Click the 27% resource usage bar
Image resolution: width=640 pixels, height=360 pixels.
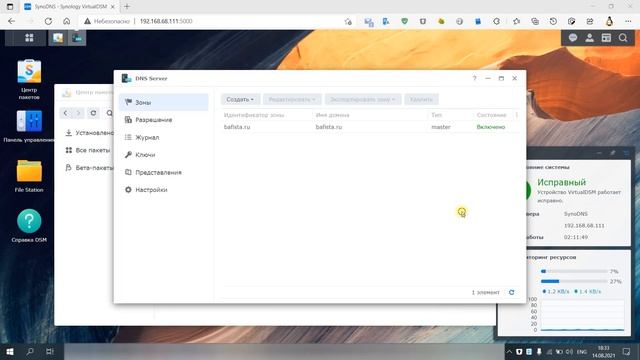pos(574,281)
